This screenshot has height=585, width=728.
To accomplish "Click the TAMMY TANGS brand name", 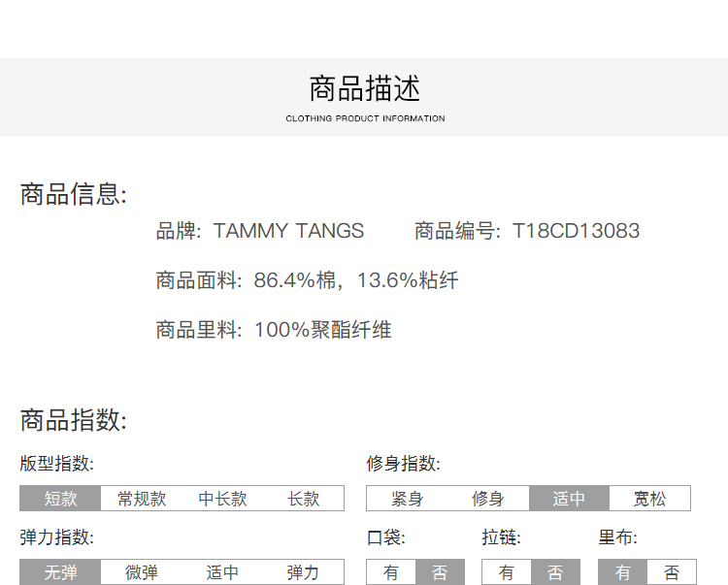I will (288, 231).
